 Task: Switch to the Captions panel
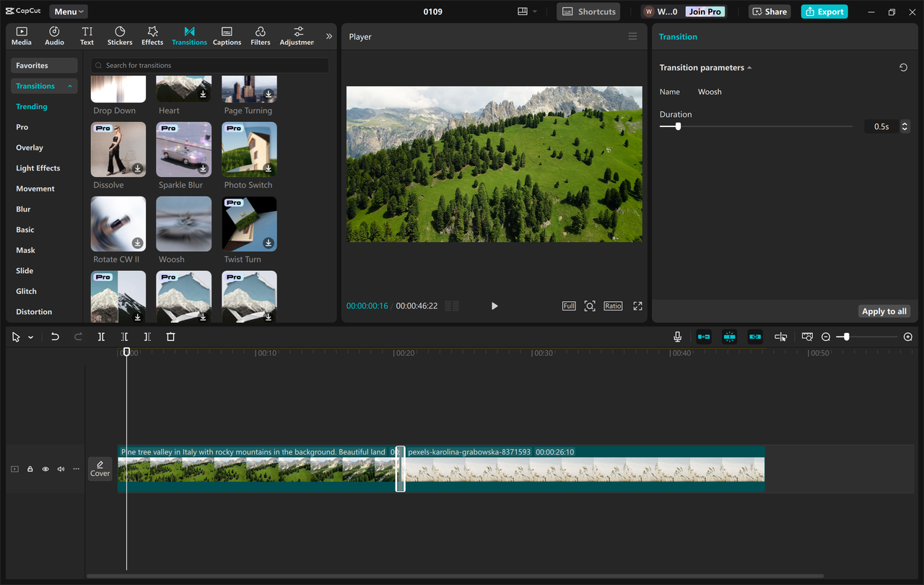[227, 35]
